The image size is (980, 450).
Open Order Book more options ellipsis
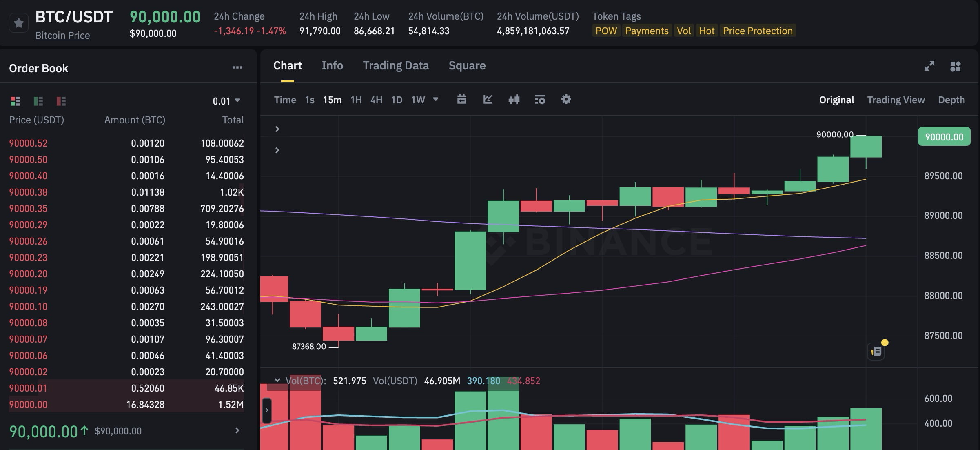237,68
